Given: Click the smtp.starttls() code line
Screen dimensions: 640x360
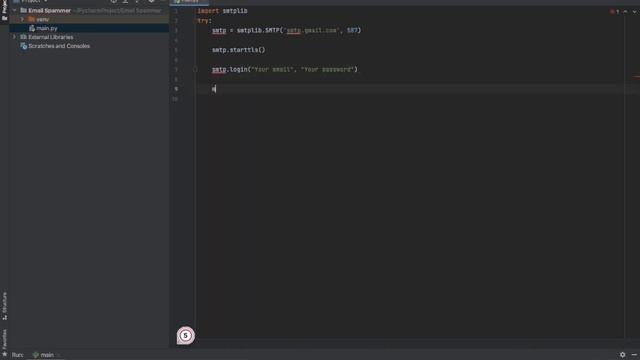Looking at the screenshot, I should click(238, 50).
